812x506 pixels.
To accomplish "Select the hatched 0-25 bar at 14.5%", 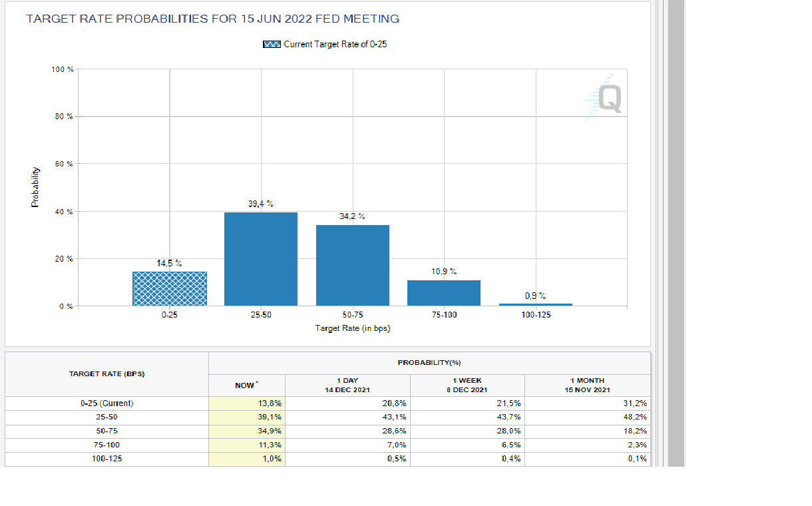I will pos(170,288).
